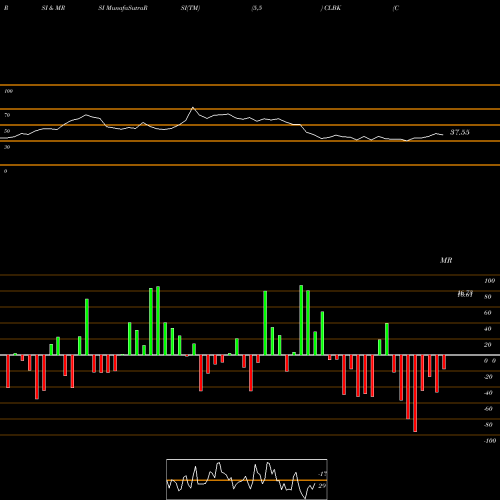Click the MR axis label -100 on right
The image size is (500, 500).
coord(490,441)
